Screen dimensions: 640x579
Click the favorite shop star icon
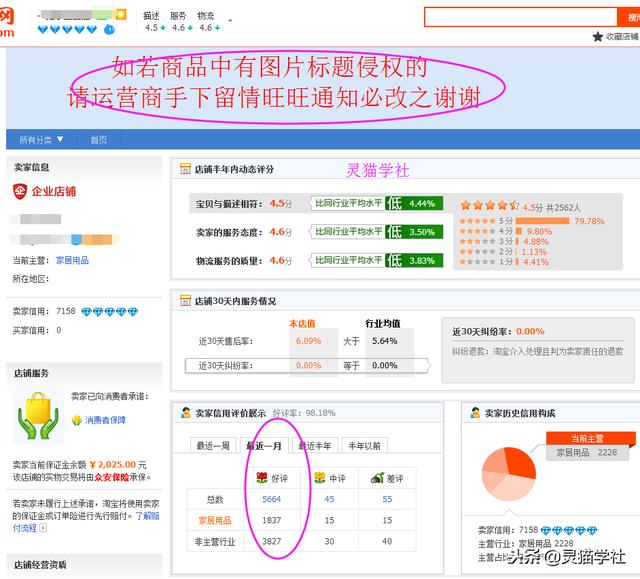tap(598, 37)
